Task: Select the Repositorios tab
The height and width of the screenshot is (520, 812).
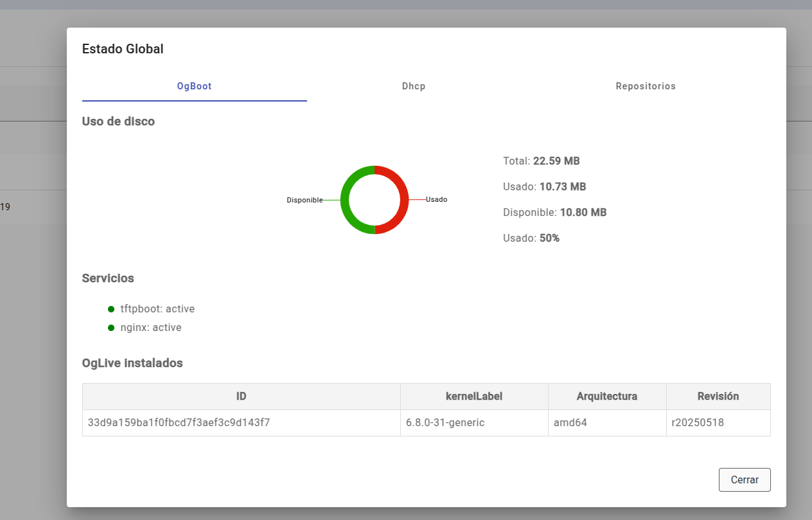Action: click(x=645, y=86)
